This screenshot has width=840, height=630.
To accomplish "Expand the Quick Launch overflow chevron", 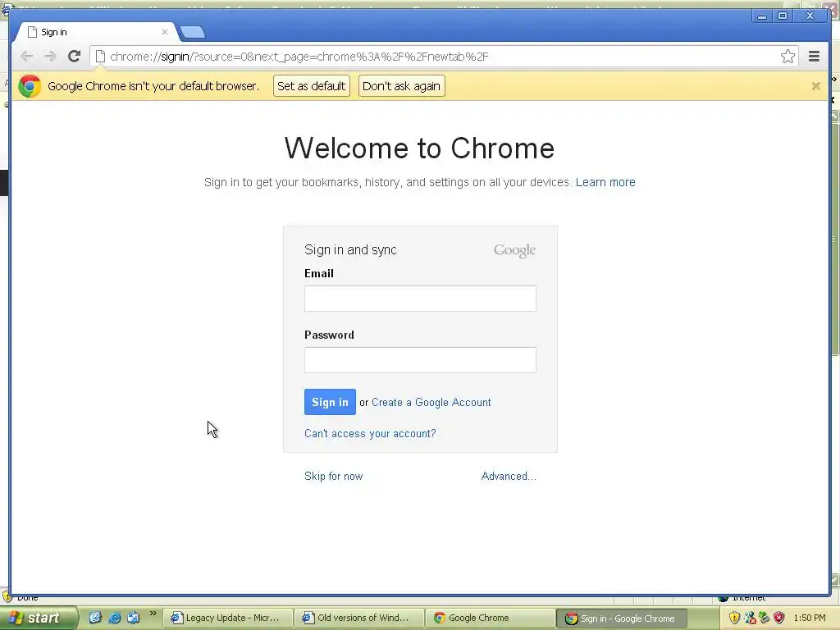I will coord(153,613).
